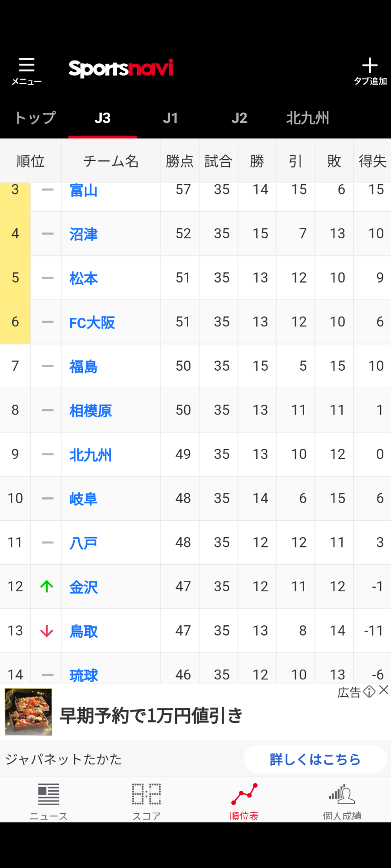Click the 詳しくはこちら ad button

(315, 759)
